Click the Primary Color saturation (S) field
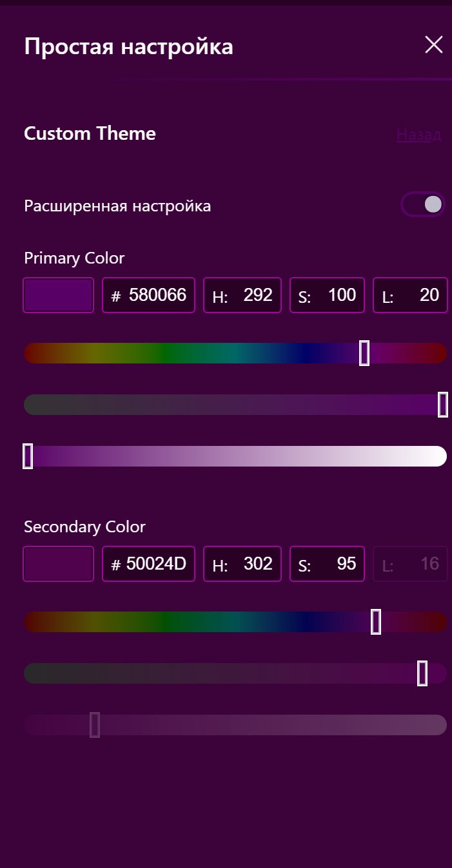 point(328,295)
